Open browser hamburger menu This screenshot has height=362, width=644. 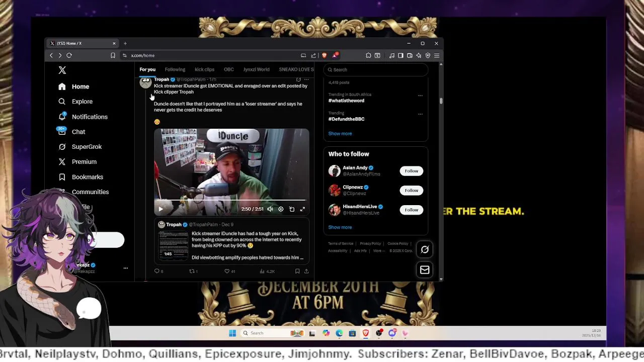[437, 55]
